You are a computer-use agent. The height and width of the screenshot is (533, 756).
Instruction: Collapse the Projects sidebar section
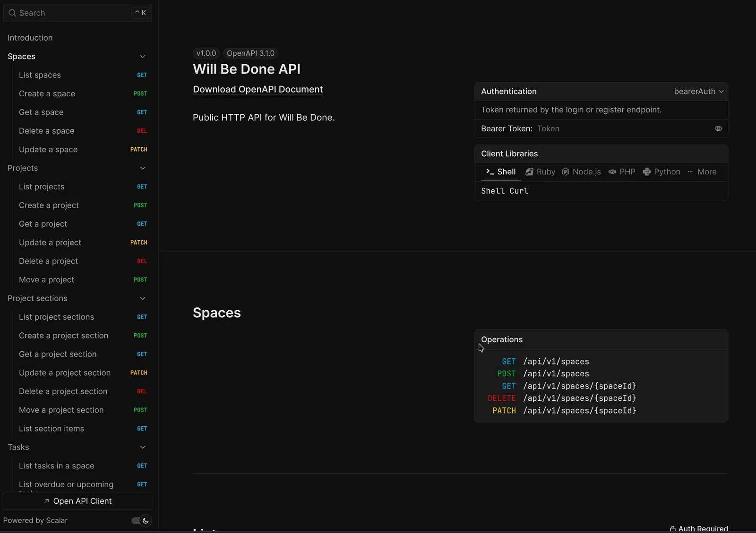point(143,168)
